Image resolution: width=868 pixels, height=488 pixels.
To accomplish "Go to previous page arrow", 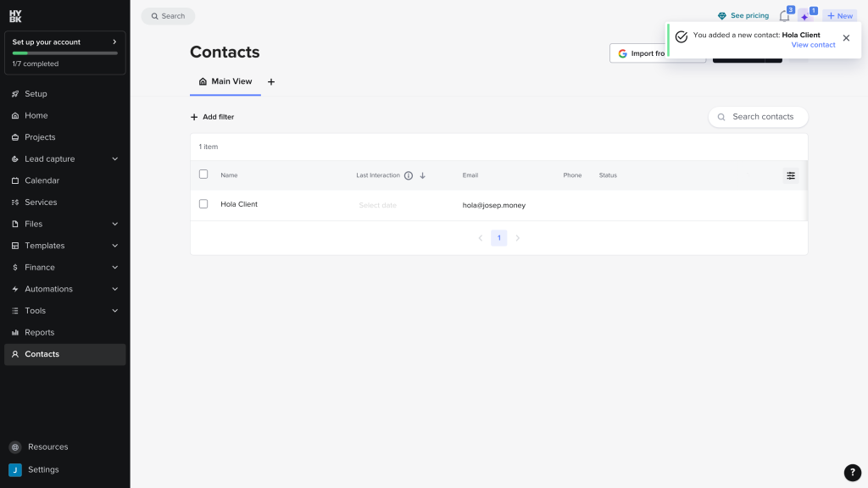I will (480, 238).
